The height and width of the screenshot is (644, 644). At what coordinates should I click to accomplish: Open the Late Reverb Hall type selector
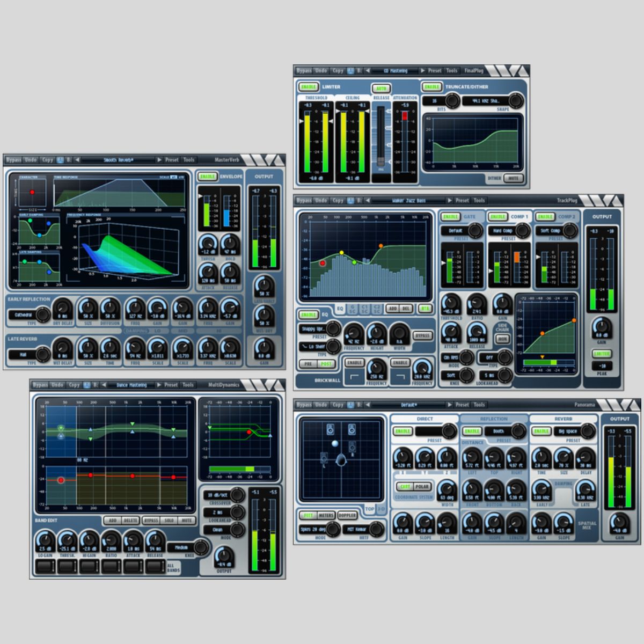pyautogui.click(x=29, y=355)
